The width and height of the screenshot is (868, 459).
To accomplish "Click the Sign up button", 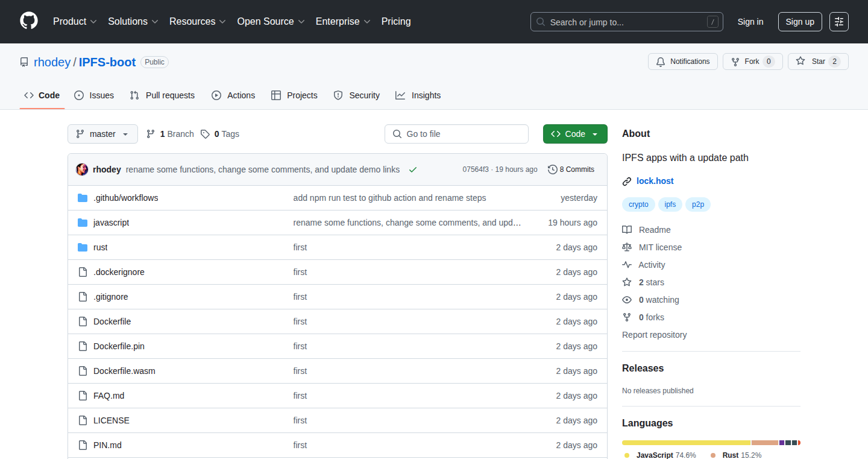I will 800,22.
